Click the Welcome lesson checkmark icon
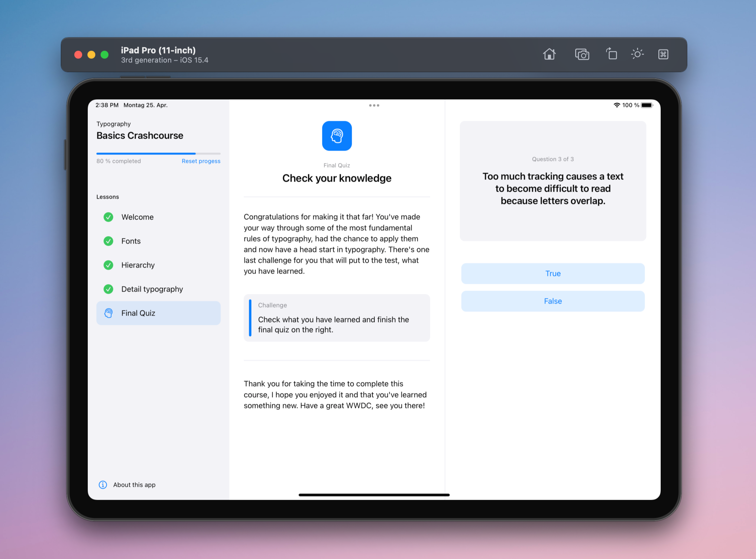 108,217
